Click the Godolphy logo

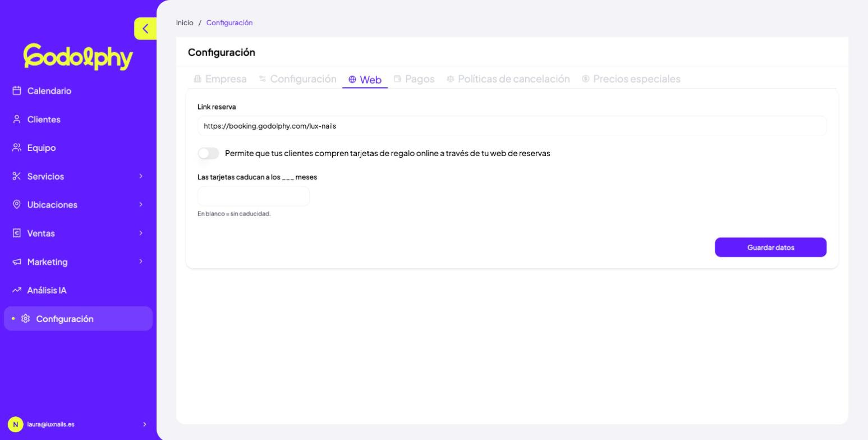[78, 57]
